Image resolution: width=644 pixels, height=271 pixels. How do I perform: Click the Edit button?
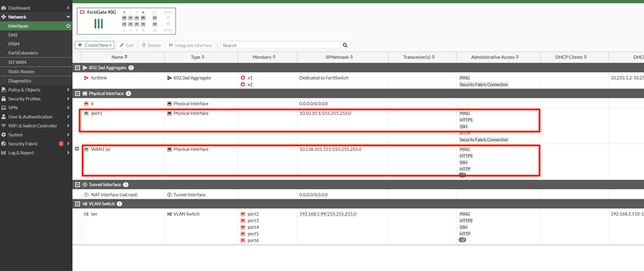pyautogui.click(x=126, y=45)
